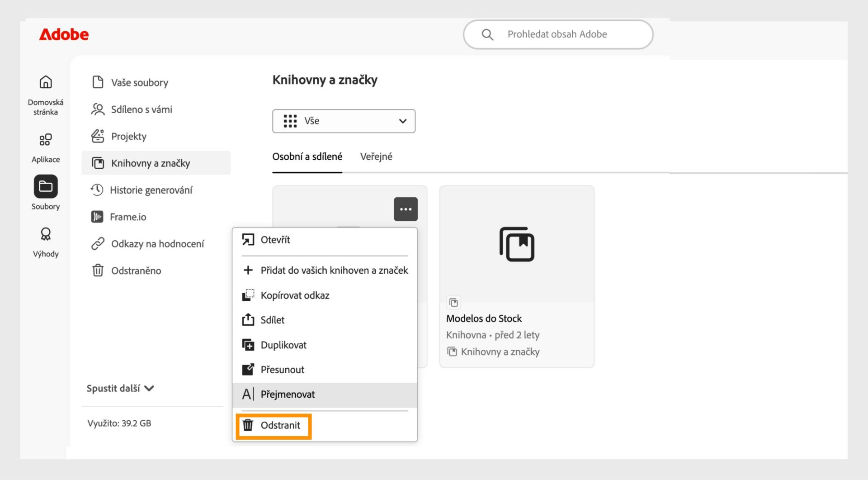Click the Duplikovat icon
This screenshot has height=480, width=868.
(248, 345)
